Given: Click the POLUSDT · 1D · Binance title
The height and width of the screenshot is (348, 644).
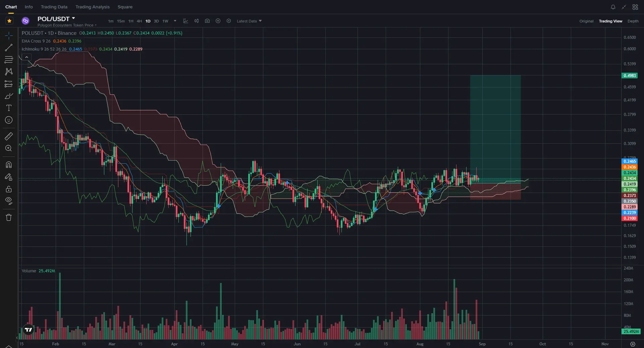Looking at the screenshot, I should pos(49,33).
